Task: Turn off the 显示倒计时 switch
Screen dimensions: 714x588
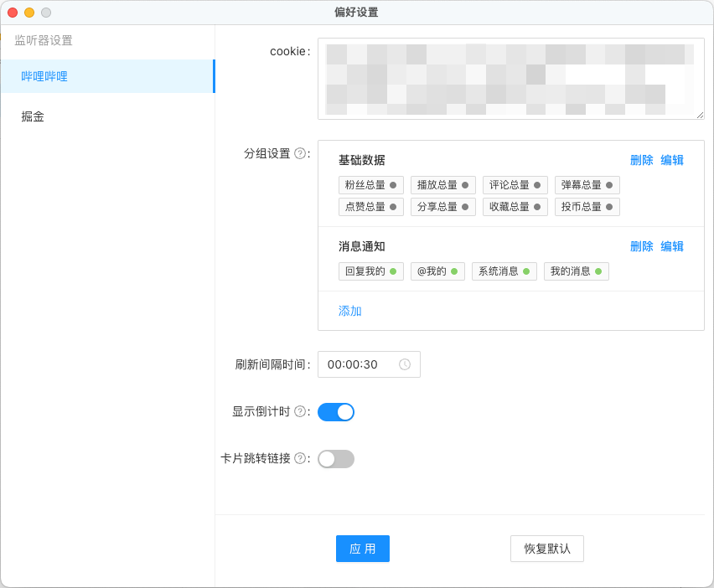Action: pos(336,412)
